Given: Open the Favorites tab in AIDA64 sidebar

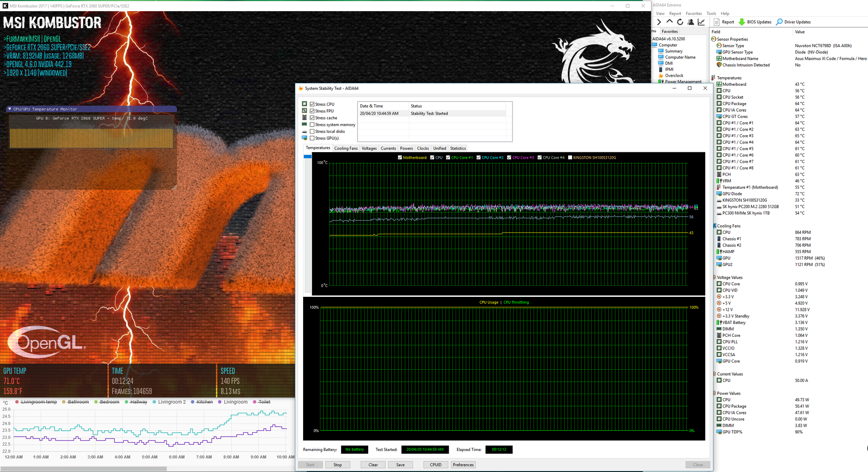Looking at the screenshot, I should (670, 31).
